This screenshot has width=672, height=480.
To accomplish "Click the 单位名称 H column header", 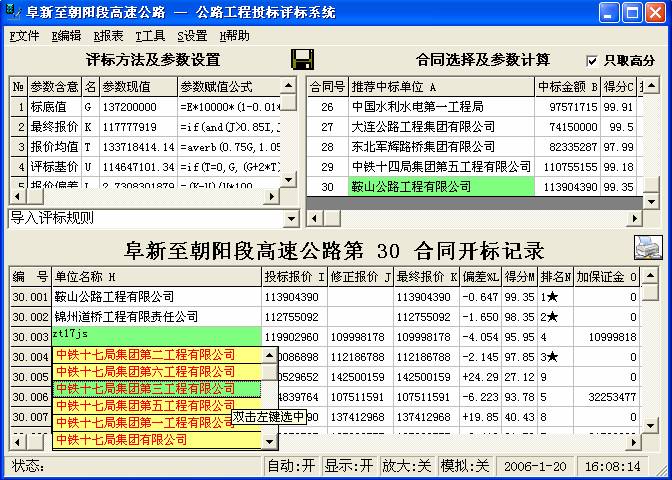I will pos(157,277).
